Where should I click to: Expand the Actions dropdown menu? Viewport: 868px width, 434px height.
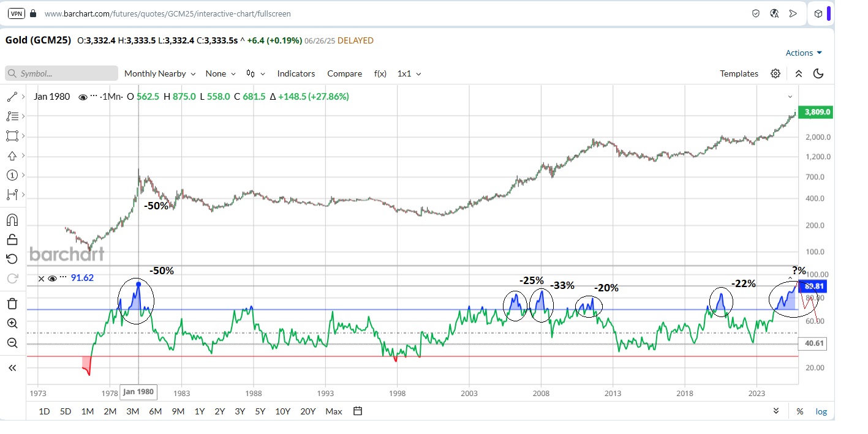[804, 53]
